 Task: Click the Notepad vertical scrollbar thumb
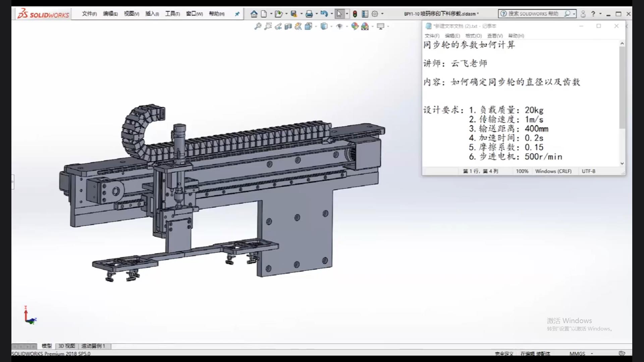(622, 87)
